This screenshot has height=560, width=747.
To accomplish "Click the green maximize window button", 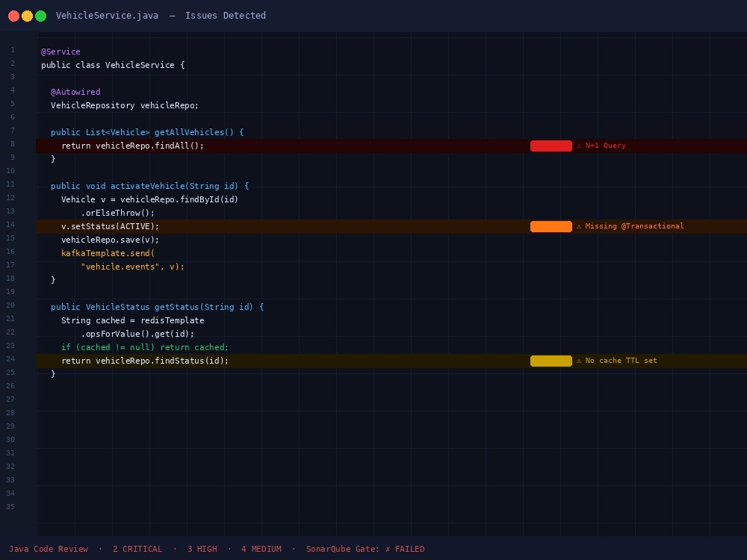I will [40, 16].
